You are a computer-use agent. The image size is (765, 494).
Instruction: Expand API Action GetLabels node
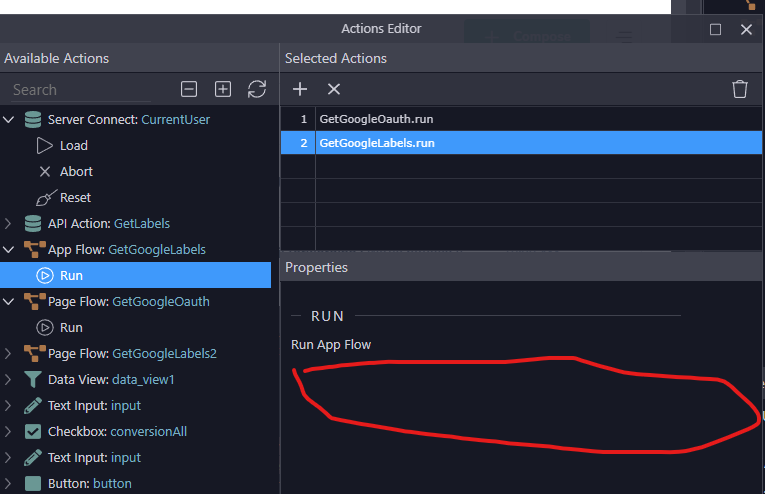(x=7, y=223)
